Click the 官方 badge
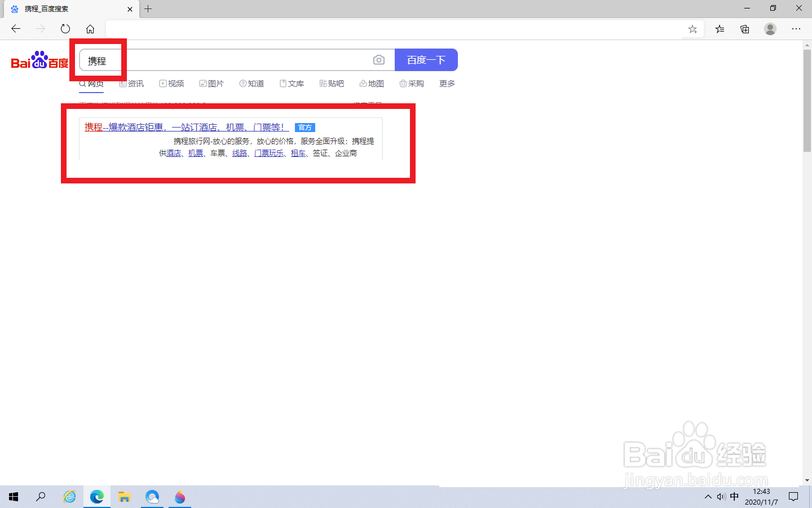 click(x=305, y=128)
